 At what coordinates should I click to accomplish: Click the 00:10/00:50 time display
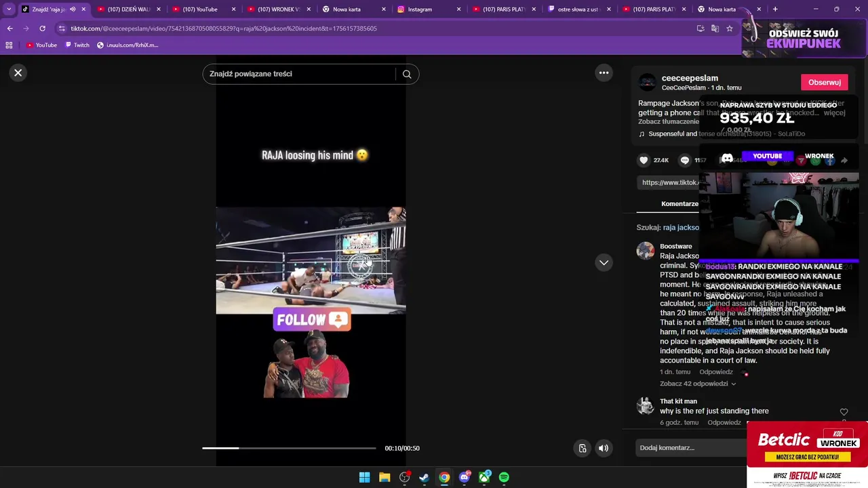[402, 448]
